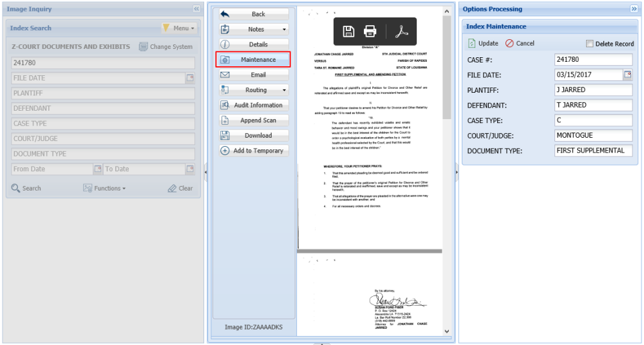Click the case number search field containing 241780
Image resolution: width=644 pixels, height=345 pixels.
[103, 63]
